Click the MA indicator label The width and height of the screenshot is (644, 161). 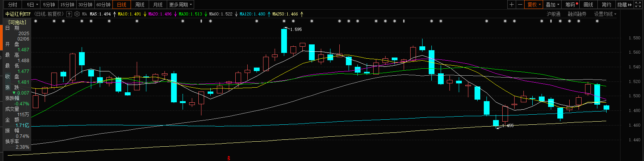coord(84,14)
